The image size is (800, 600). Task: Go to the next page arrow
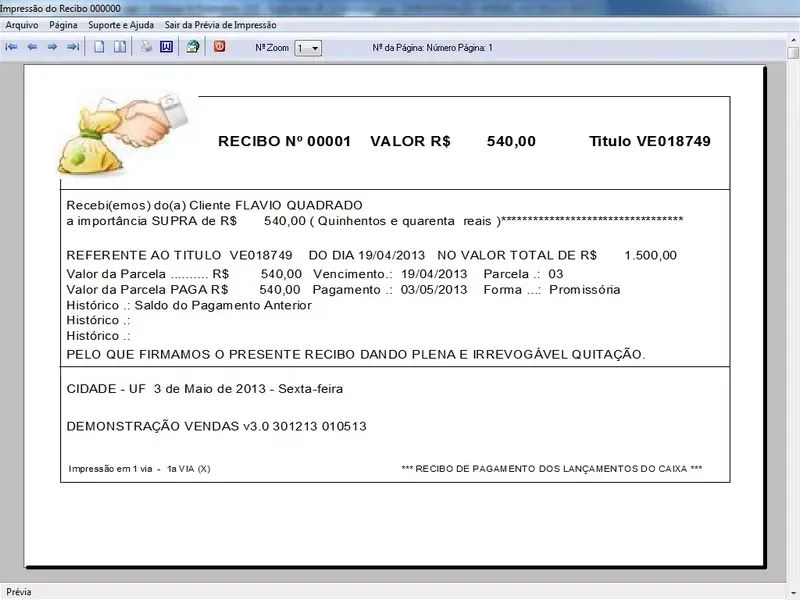coord(52,47)
